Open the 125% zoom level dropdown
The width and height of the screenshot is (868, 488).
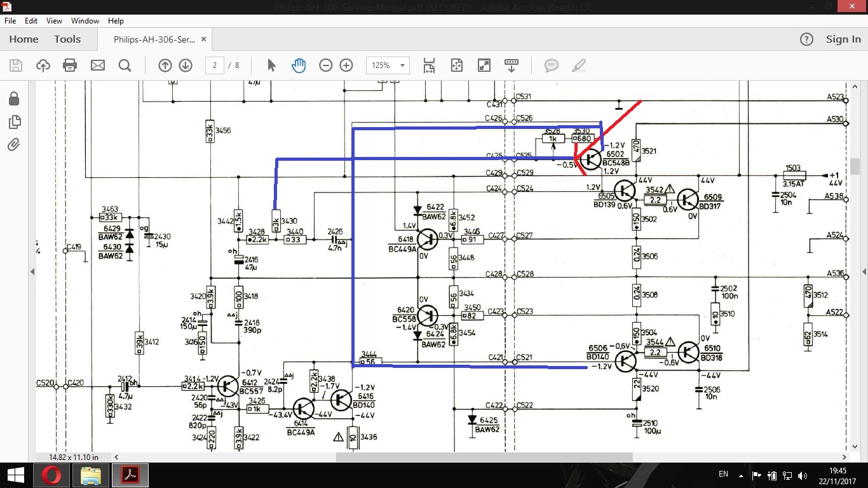pos(402,65)
